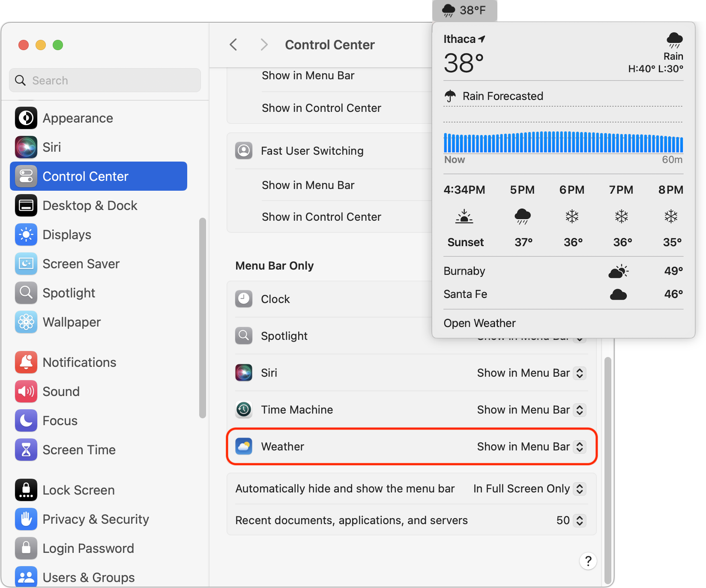This screenshot has height=588, width=706.
Task: Click the Lock Screen icon
Action: click(x=26, y=490)
